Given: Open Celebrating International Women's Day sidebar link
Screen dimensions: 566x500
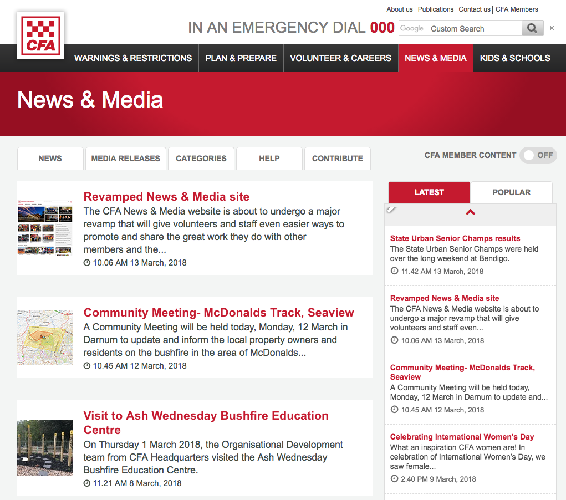Looking at the screenshot, I should [462, 437].
